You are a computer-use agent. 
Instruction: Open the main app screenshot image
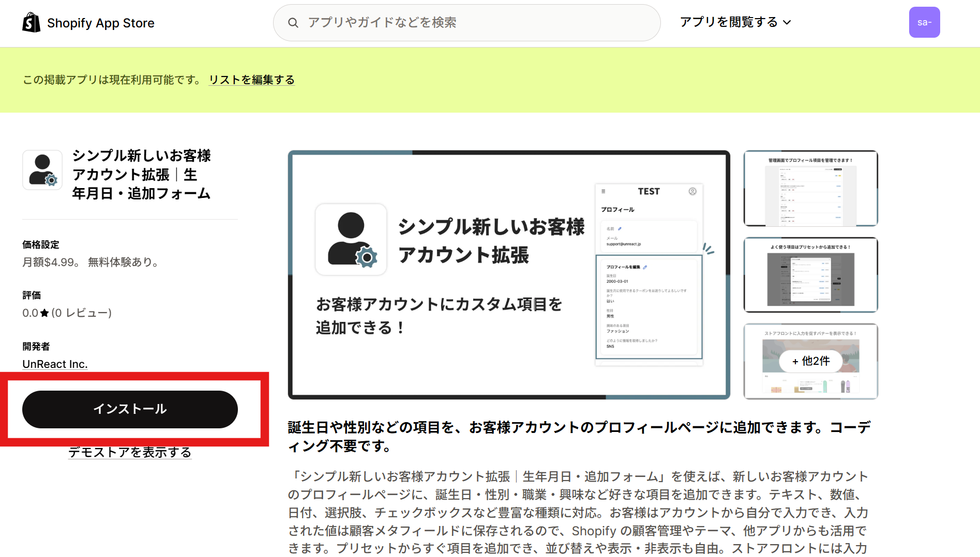coord(509,275)
